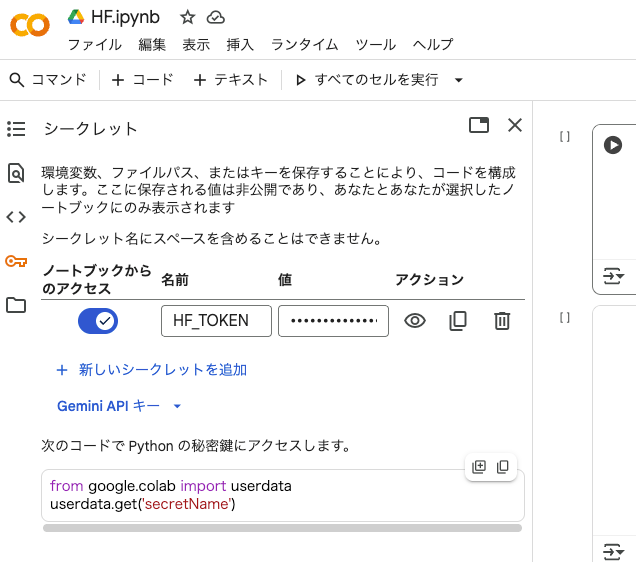Click the orange secrets key icon
This screenshot has width=636, height=562.
[16, 261]
